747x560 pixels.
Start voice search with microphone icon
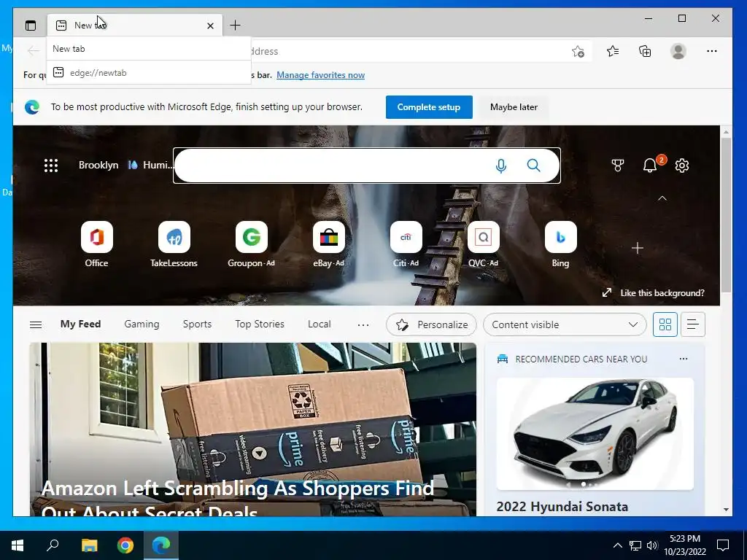[500, 166]
